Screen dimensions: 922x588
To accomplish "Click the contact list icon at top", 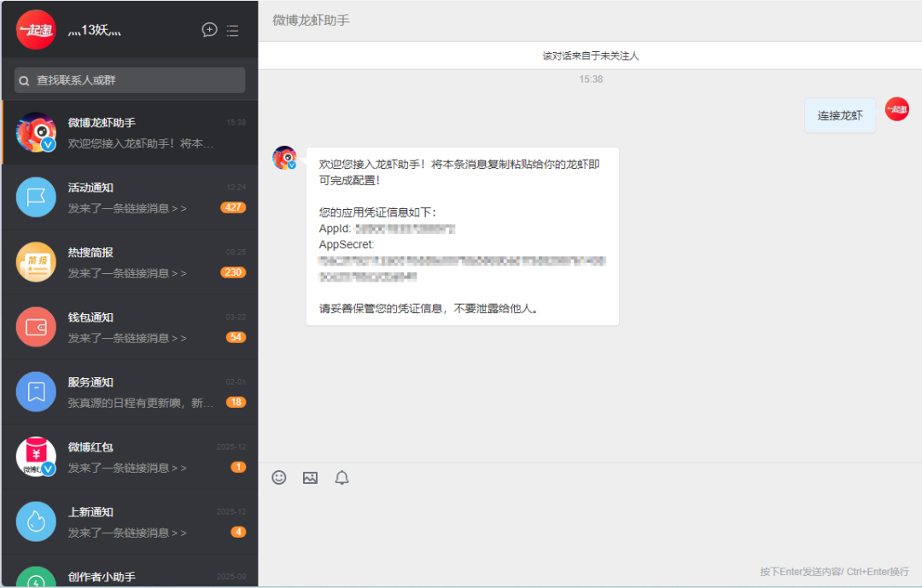I will [232, 30].
